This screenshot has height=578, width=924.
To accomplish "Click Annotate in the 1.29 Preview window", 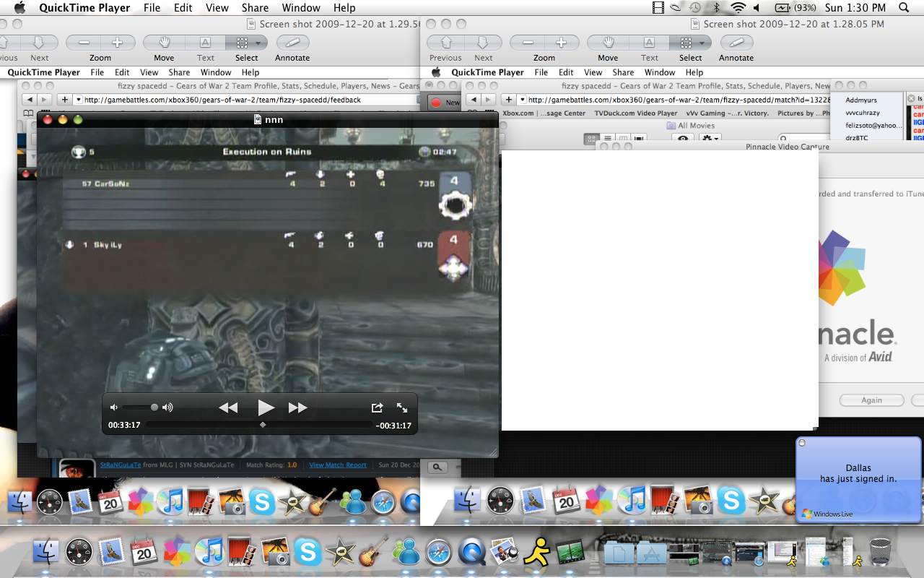I will click(x=292, y=43).
